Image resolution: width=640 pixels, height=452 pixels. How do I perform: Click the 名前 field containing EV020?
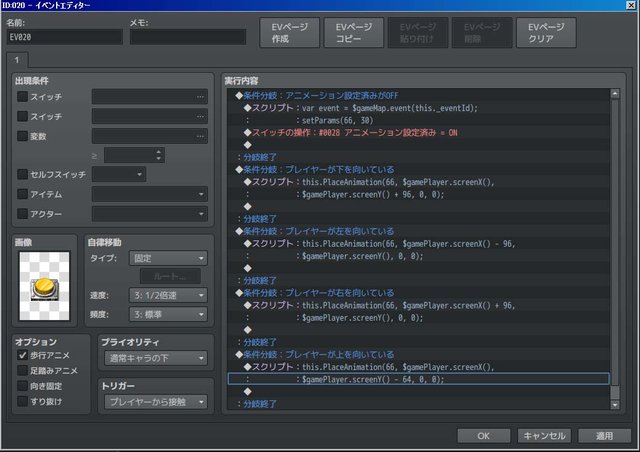point(64,37)
